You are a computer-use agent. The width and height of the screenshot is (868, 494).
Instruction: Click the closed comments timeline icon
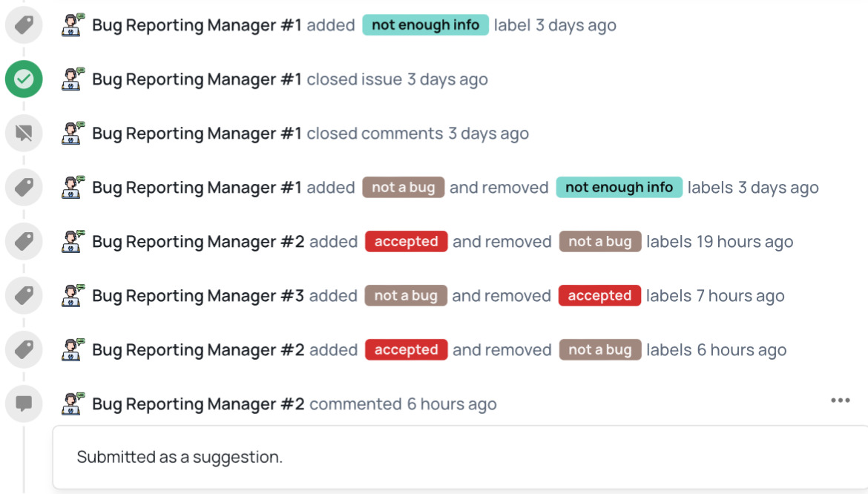pos(24,134)
